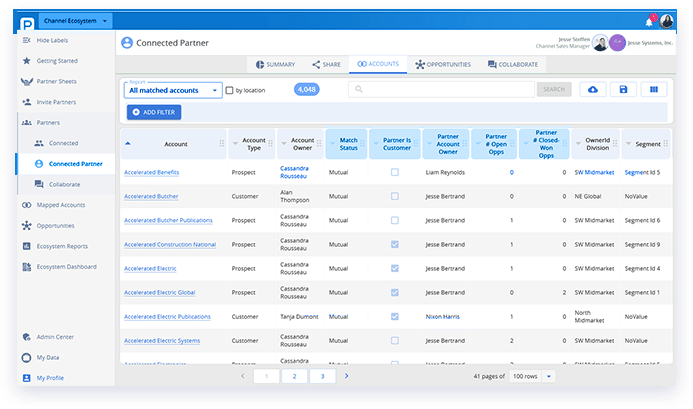Screen dimensions: 693x409
Task: Click Jesse Steffen's profile photo
Action: pos(600,43)
